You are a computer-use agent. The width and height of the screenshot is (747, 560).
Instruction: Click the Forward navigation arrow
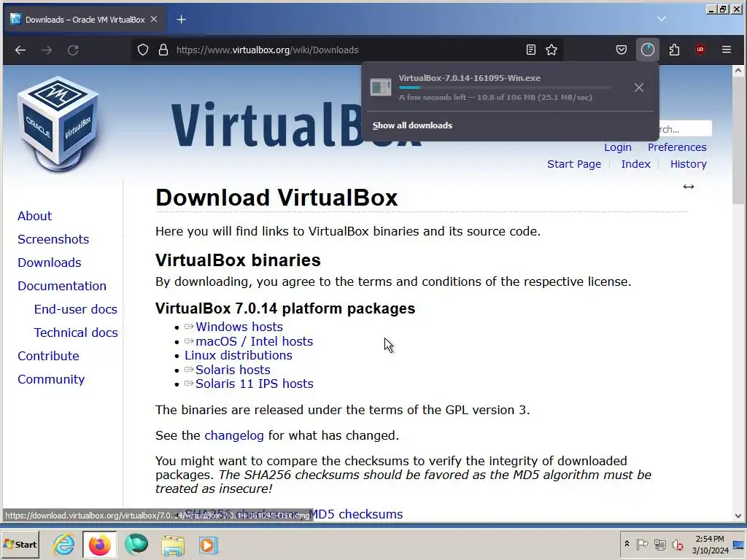point(47,50)
